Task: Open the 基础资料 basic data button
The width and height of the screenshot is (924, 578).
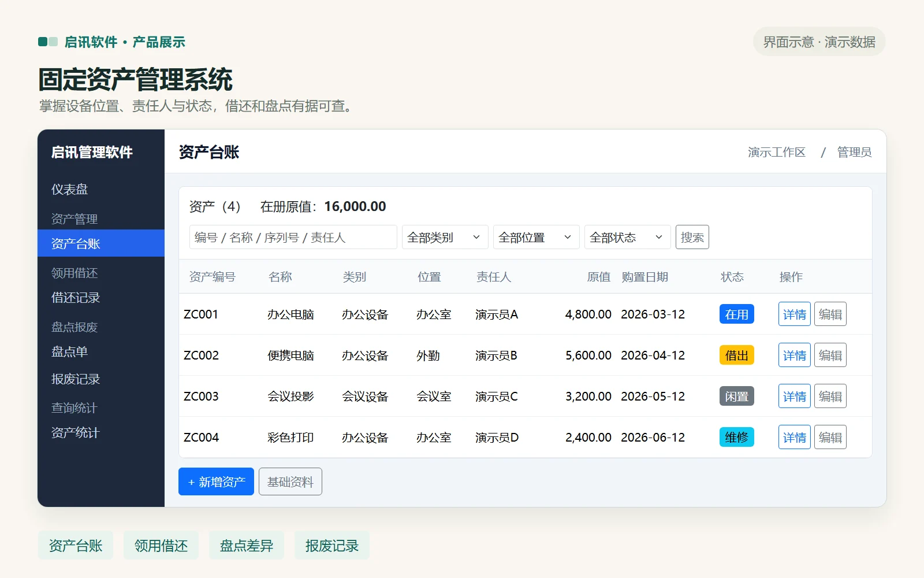Action: tap(290, 481)
